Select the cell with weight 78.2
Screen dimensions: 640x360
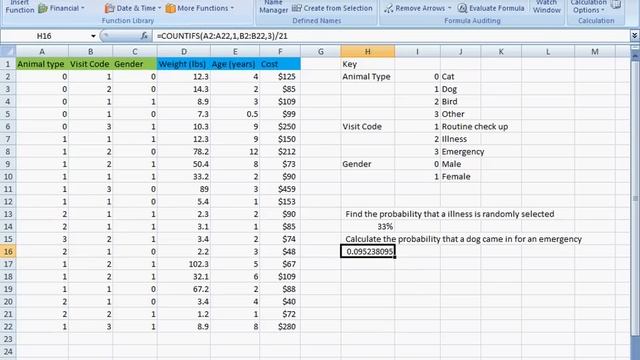[184, 151]
